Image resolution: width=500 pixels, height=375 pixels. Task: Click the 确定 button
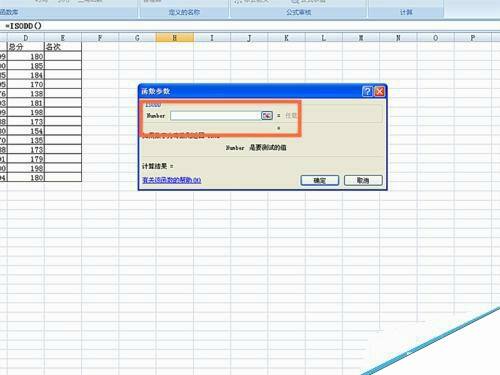pos(320,180)
